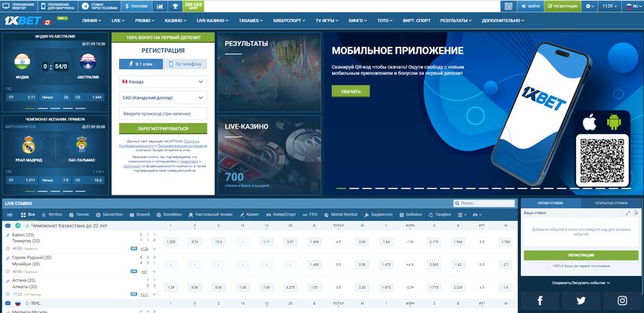
Task: Open the LIVE menu
Action: pyautogui.click(x=118, y=20)
